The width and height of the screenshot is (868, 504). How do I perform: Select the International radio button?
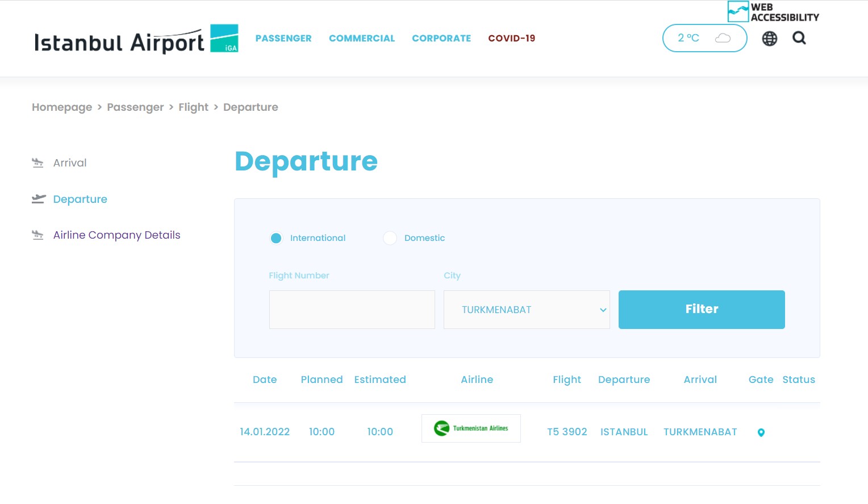(276, 238)
